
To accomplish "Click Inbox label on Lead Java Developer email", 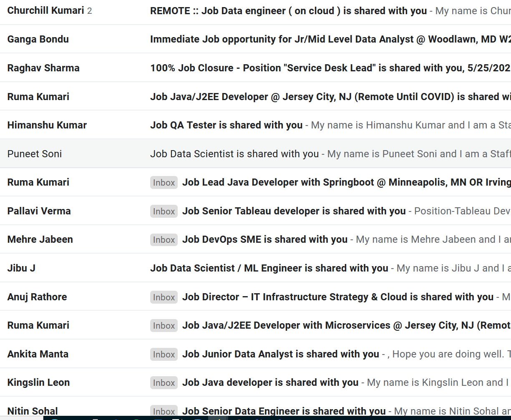I will click(164, 183).
